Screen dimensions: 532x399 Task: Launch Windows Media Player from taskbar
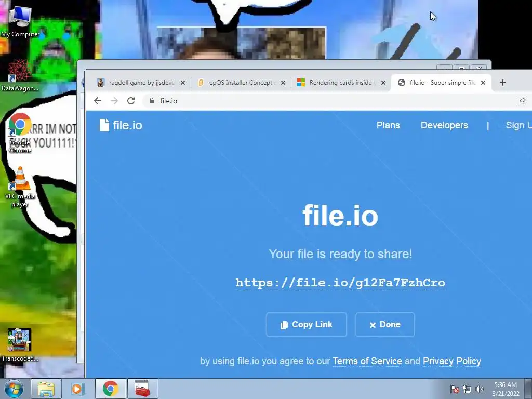[x=77, y=389]
